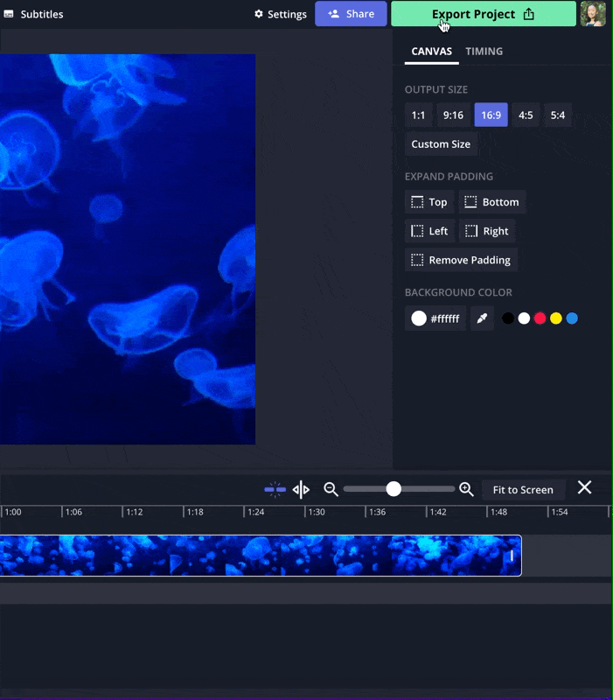Click the timeline zoom slider handle

[394, 489]
